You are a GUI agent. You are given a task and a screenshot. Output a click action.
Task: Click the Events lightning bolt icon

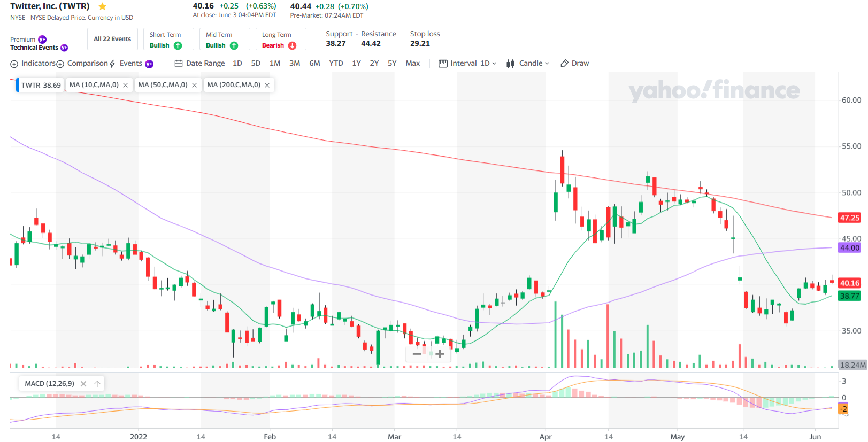tap(112, 64)
